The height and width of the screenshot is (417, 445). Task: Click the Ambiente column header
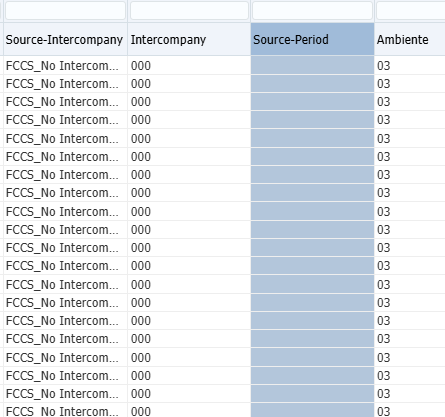(x=410, y=39)
